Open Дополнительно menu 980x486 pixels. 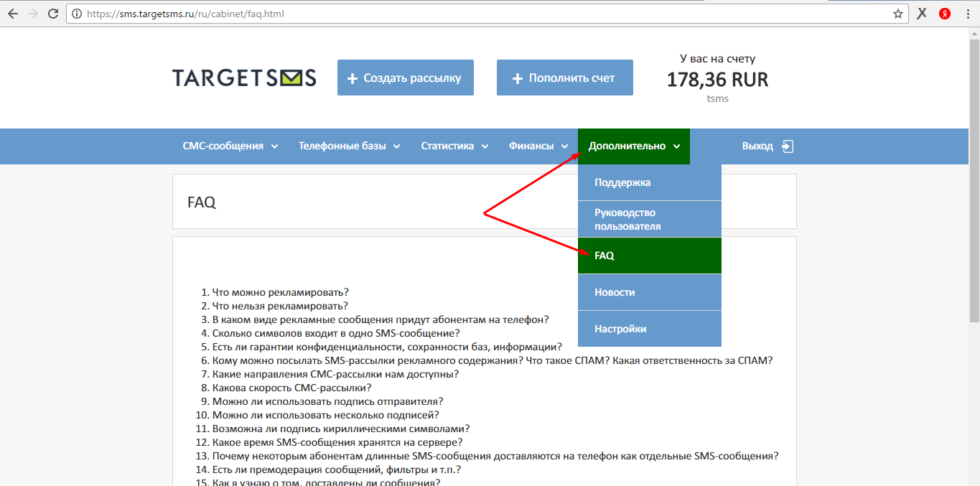[x=634, y=146]
